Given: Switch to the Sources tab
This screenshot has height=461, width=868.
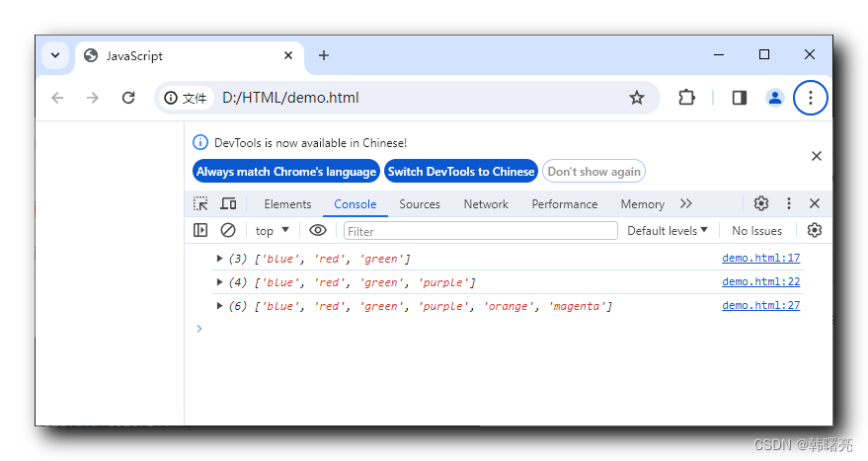Looking at the screenshot, I should coord(419,204).
